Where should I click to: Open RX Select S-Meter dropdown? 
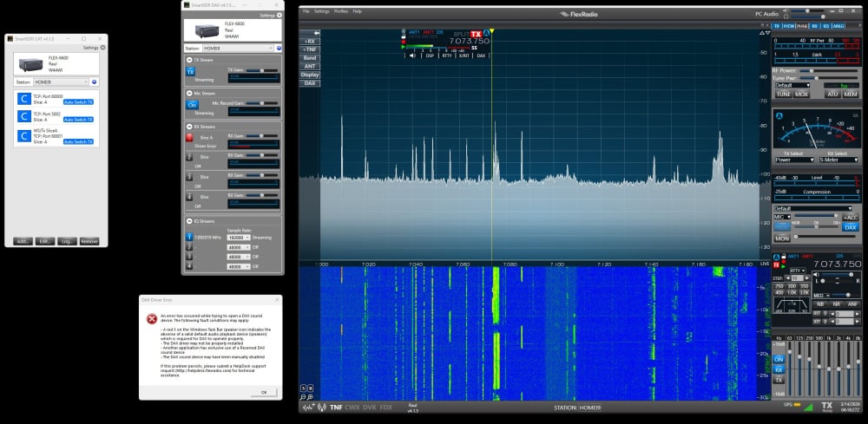click(x=839, y=160)
